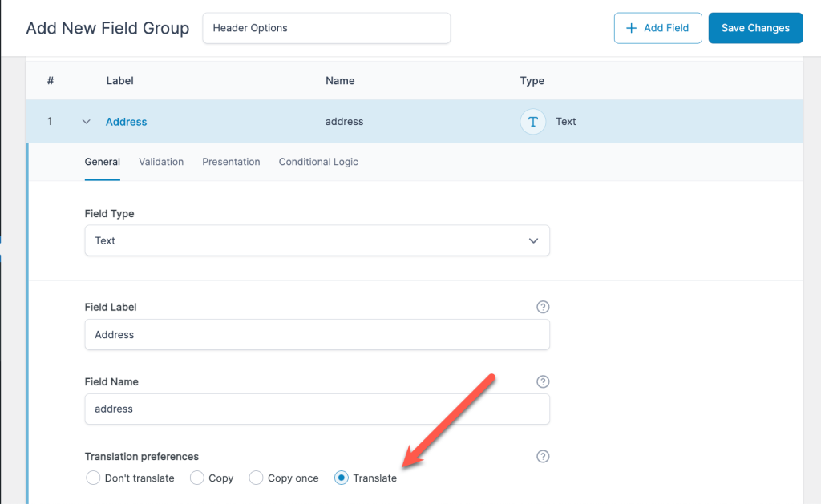Click the Add New Field Group heading

(107, 28)
